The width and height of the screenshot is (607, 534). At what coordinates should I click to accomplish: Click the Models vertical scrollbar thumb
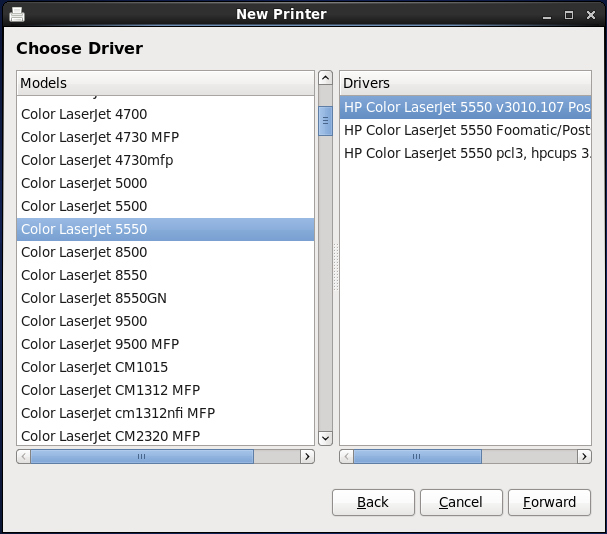325,120
